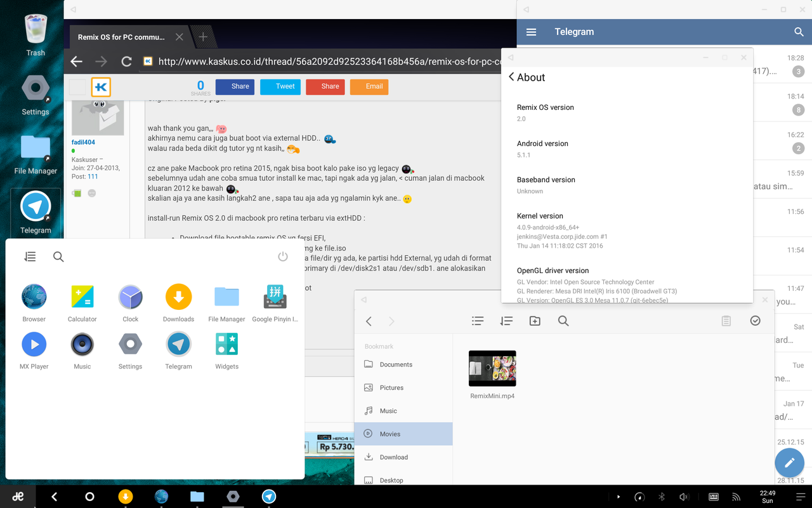The width and height of the screenshot is (812, 508).
Task: Select the Remix OS for PC browser tab
Action: (122, 37)
